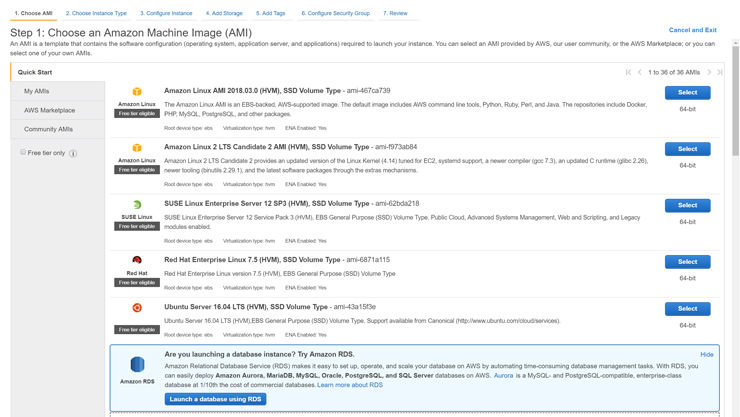The width and height of the screenshot is (740, 417).
Task: Select Red Hat Enterprise Linux 7.5
Action: pos(688,261)
